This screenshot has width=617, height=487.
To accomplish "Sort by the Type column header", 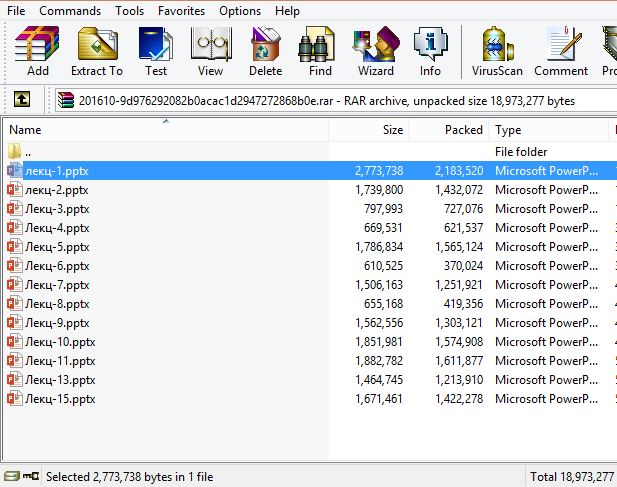I will point(549,129).
